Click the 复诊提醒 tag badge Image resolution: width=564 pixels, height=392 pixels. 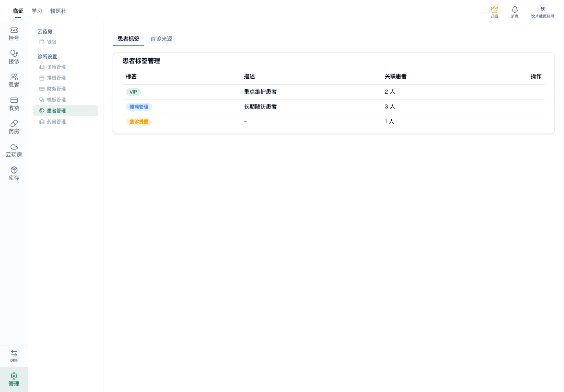tap(139, 122)
